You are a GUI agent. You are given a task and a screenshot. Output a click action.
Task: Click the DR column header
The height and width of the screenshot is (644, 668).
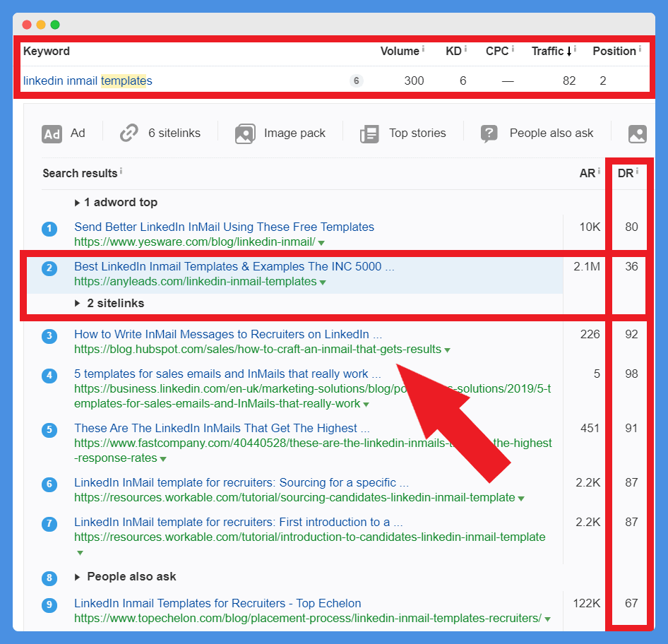coord(626,173)
